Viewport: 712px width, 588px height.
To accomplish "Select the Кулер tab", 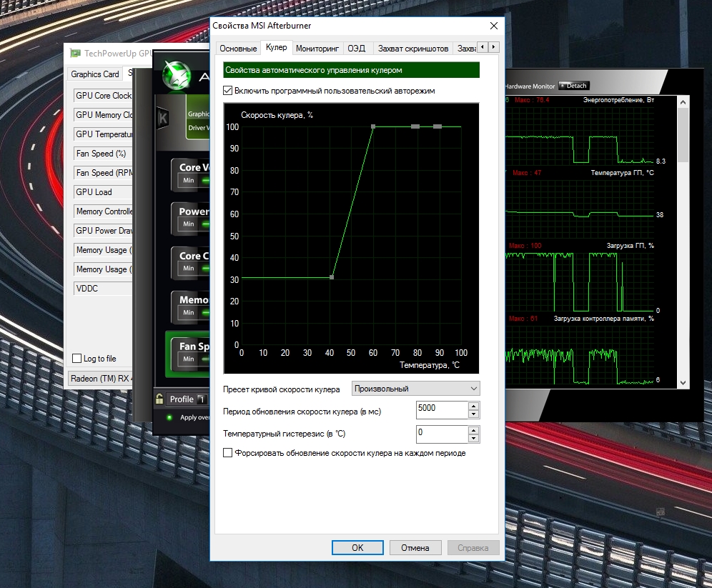I will [x=276, y=48].
